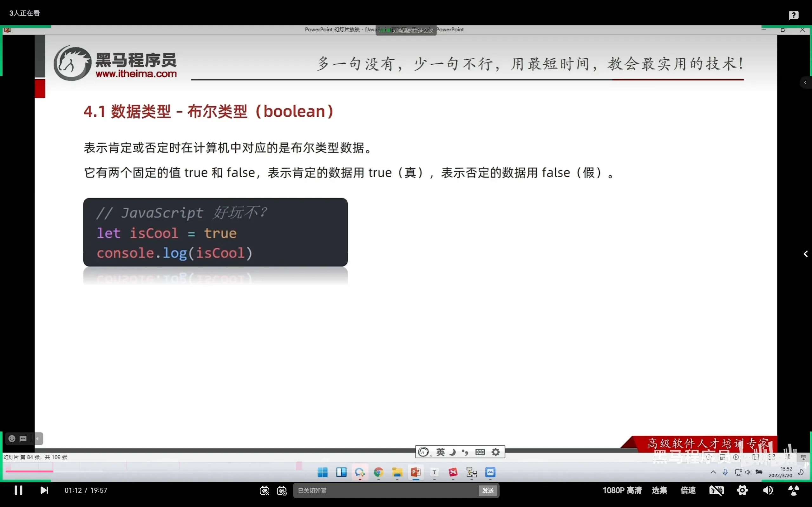812x507 pixels.
Task: Mute the video volume
Action: coord(767,490)
